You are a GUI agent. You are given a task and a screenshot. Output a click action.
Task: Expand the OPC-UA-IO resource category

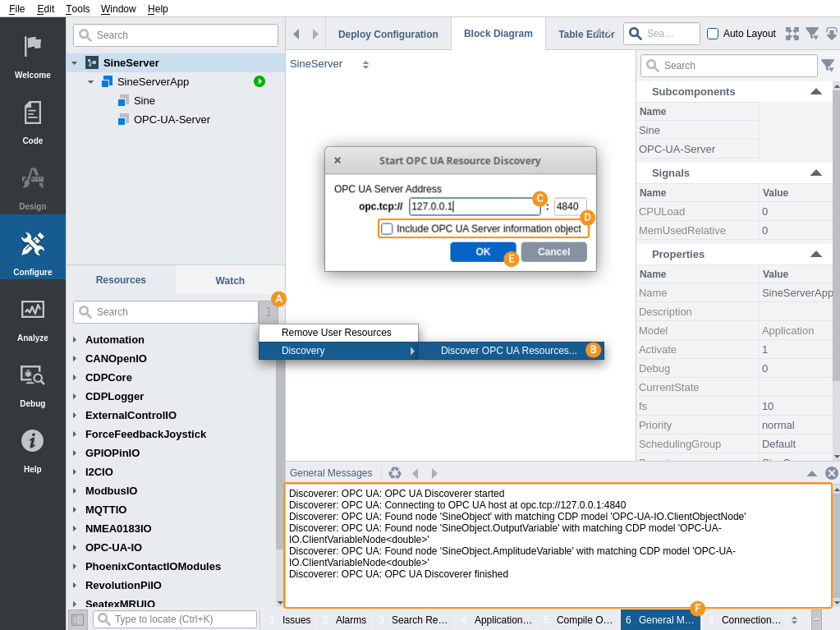(x=75, y=548)
